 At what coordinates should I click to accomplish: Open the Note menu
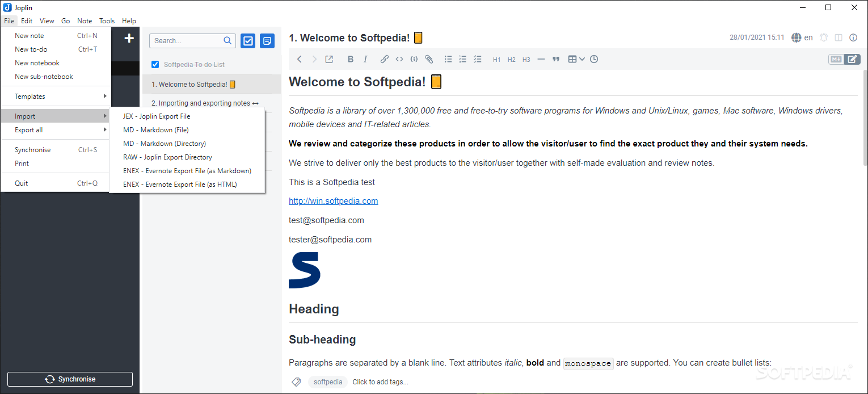(x=85, y=21)
